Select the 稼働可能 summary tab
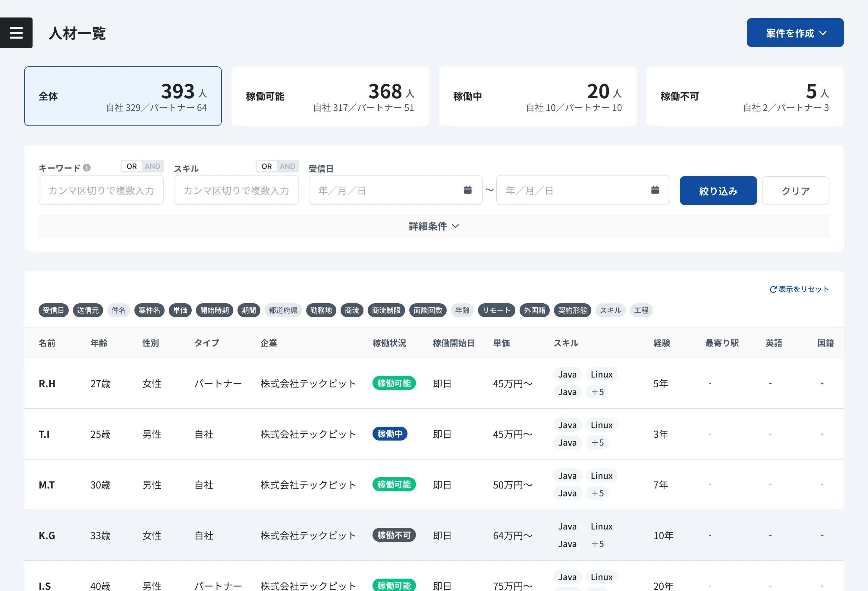The width and height of the screenshot is (868, 591). click(330, 96)
